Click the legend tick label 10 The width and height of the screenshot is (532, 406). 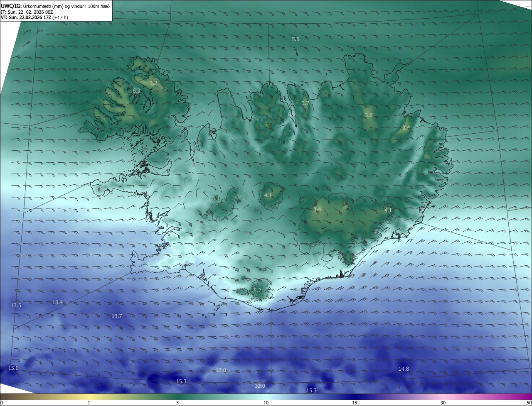point(266,403)
